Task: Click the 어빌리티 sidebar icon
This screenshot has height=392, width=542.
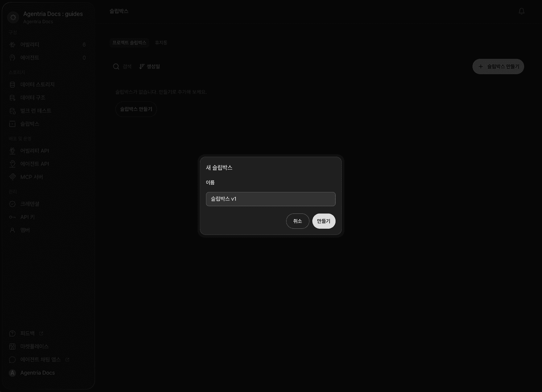Action: pos(12,45)
